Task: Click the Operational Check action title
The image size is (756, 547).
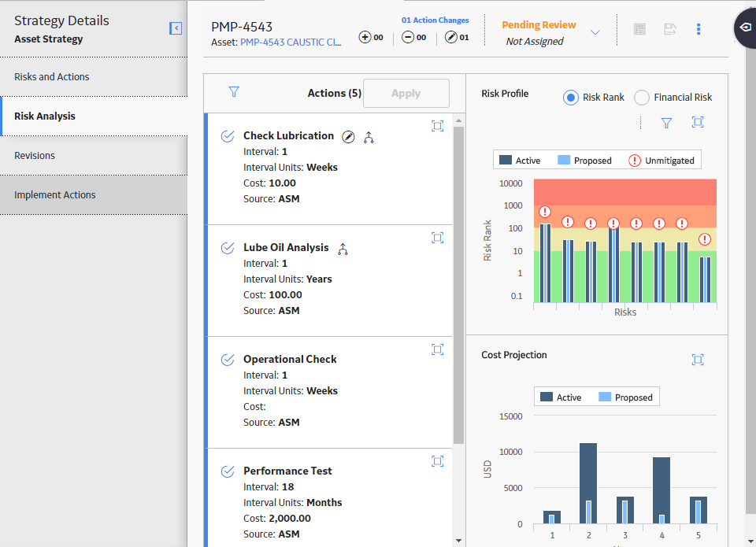Action: point(290,360)
